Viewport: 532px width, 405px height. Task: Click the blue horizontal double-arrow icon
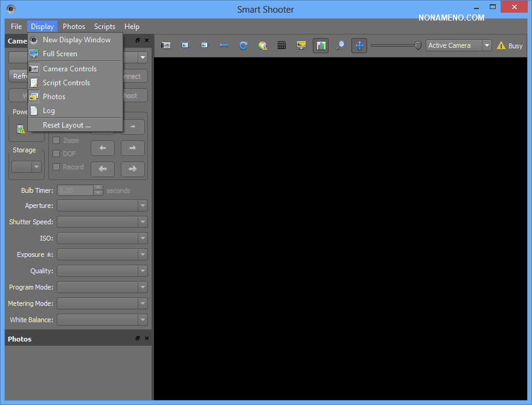223,45
